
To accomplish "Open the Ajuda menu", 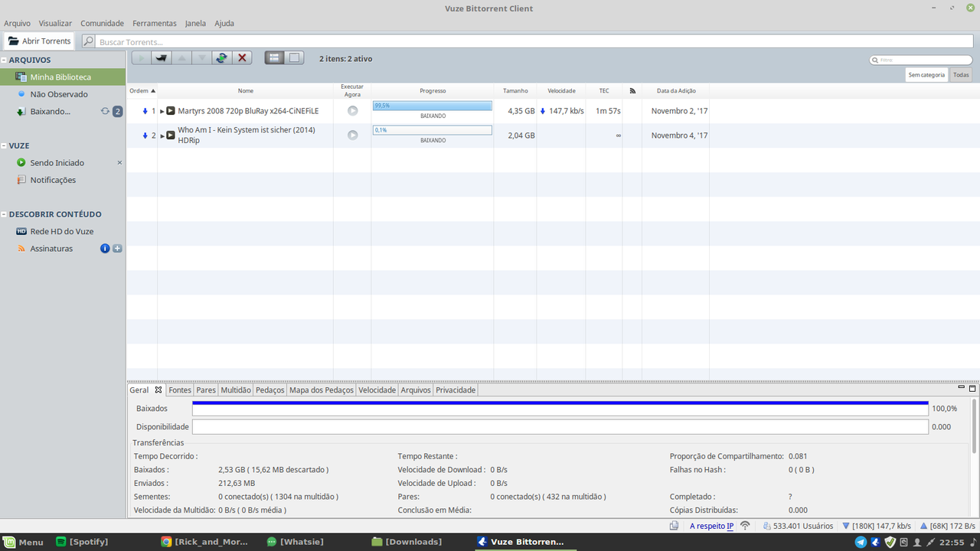I will pyautogui.click(x=224, y=23).
